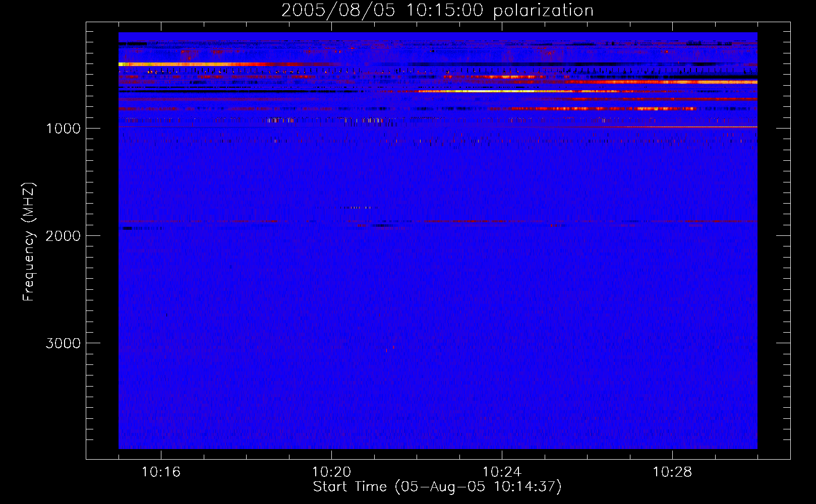This screenshot has height=504, width=816.
Task: Click the "3000" frequency tick label
Action: pos(63,343)
